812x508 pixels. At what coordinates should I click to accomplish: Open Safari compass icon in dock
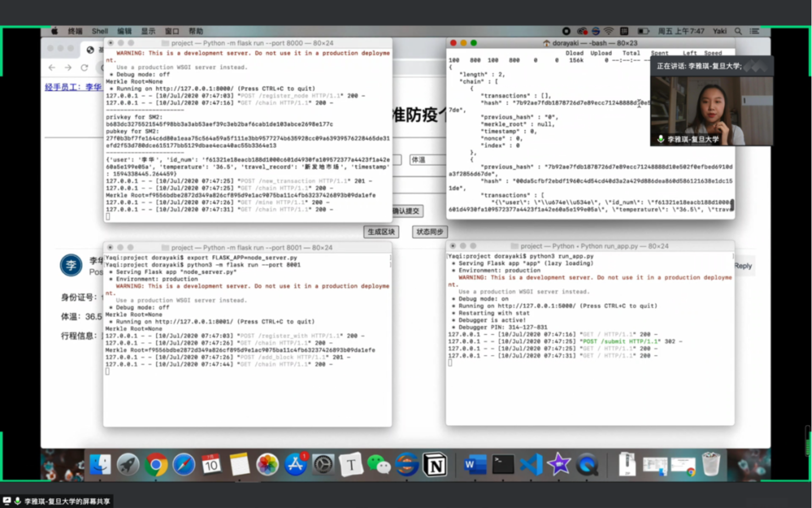click(184, 465)
